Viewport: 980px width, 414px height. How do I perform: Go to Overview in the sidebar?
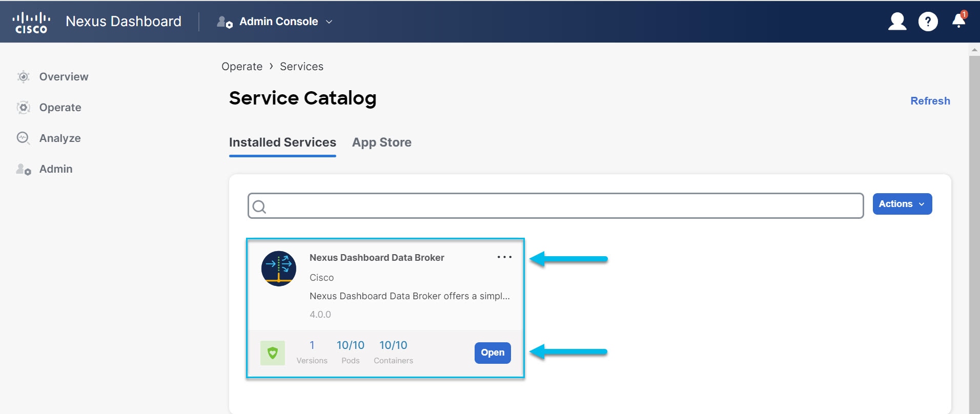pyautogui.click(x=64, y=77)
